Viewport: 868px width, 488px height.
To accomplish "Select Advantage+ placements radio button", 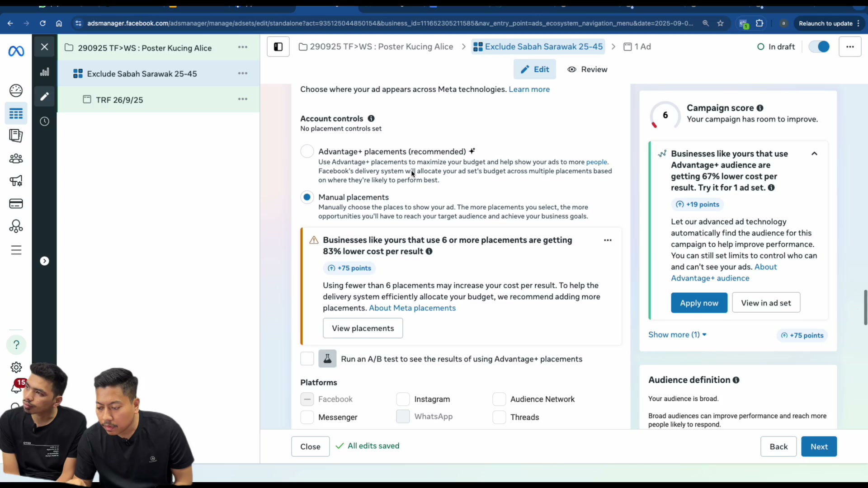I will coord(307,151).
